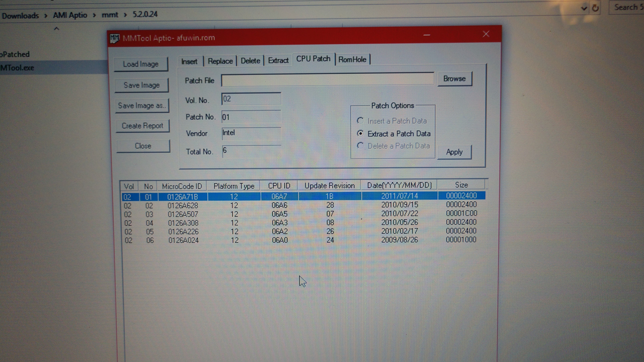Click the Patch No. field

[x=251, y=117]
